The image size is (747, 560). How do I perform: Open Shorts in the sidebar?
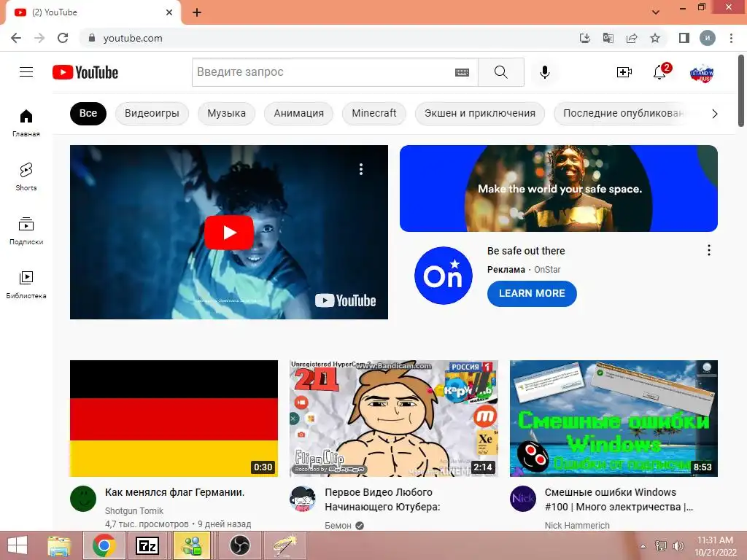click(x=26, y=176)
